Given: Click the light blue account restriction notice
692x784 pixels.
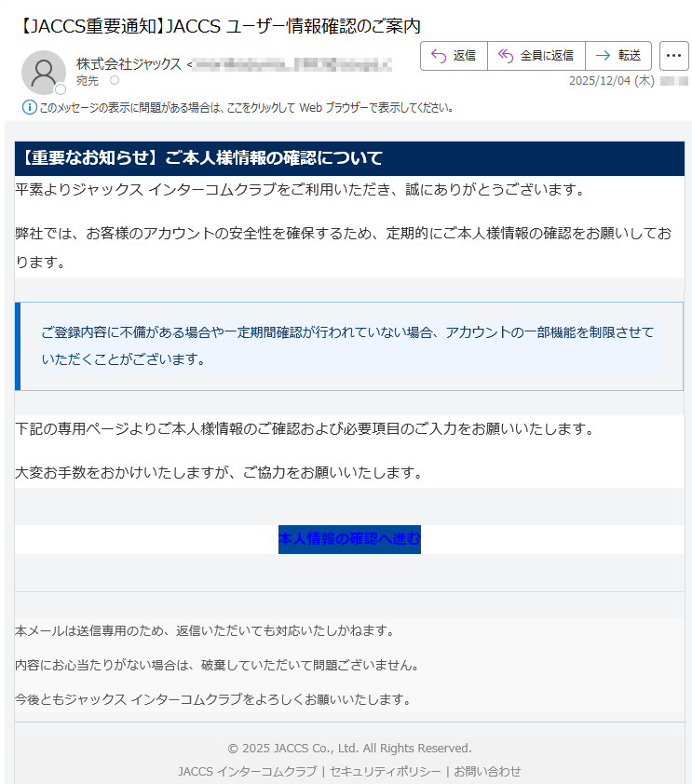Looking at the screenshot, I should tap(349, 345).
